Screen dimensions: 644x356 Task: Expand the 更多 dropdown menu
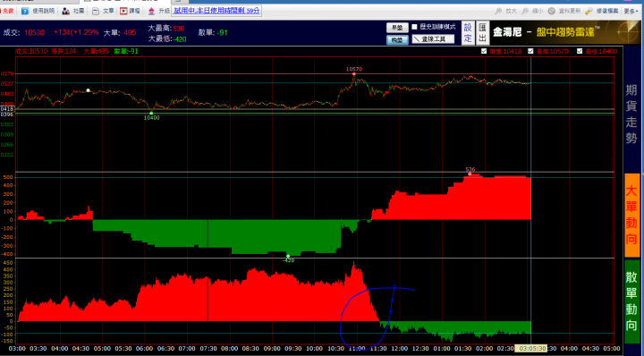631,11
